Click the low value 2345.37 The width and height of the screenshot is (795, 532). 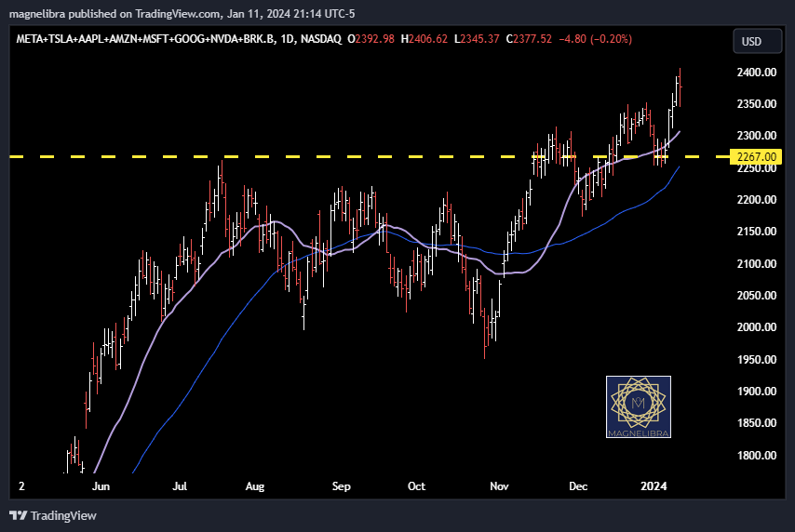tap(479, 39)
